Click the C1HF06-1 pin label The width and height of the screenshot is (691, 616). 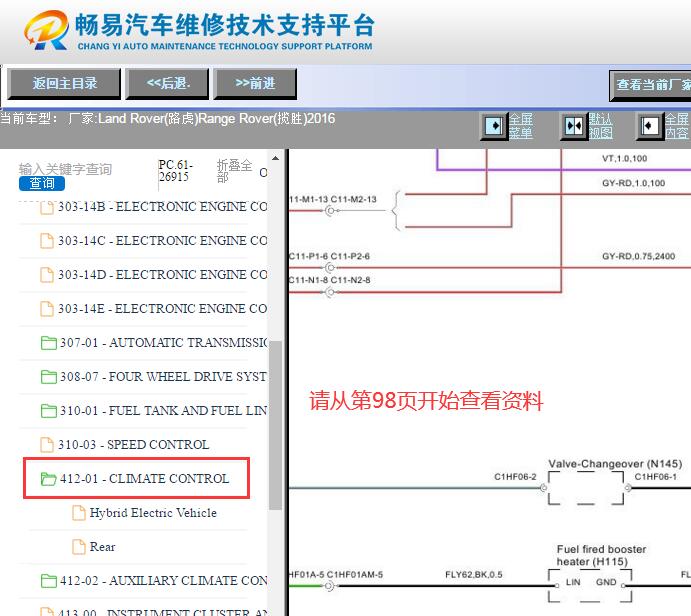tap(656, 477)
